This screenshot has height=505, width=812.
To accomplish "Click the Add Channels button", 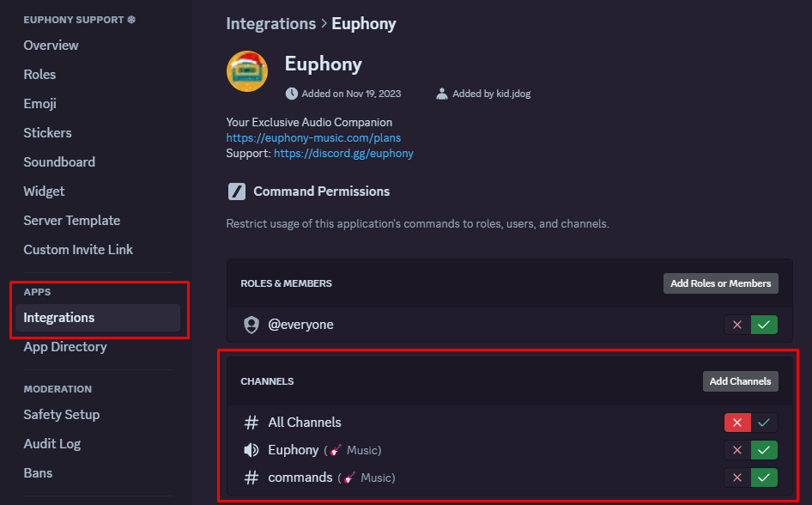I will pos(740,380).
